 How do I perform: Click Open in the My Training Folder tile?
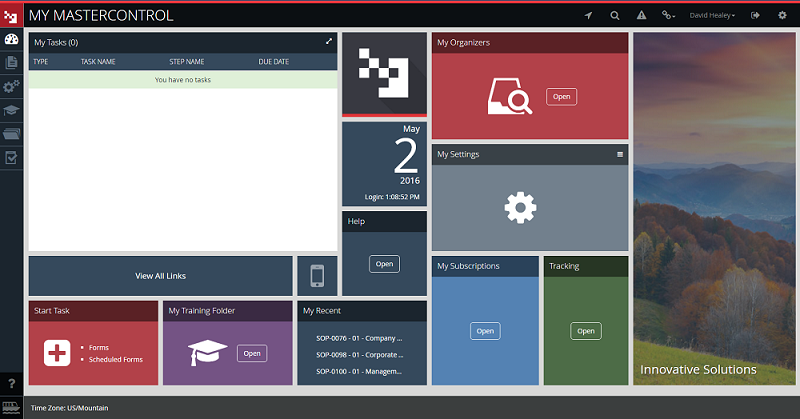point(252,353)
